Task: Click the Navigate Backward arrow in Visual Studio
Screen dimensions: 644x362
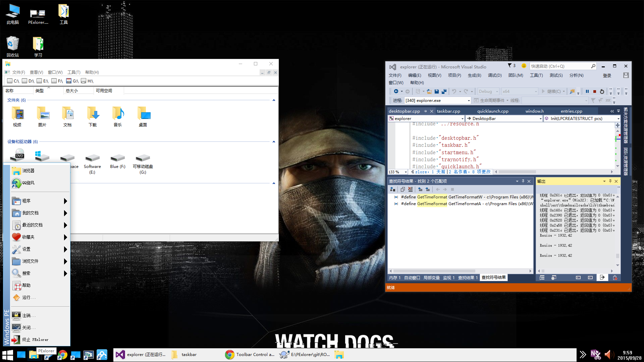Action: pyautogui.click(x=396, y=92)
